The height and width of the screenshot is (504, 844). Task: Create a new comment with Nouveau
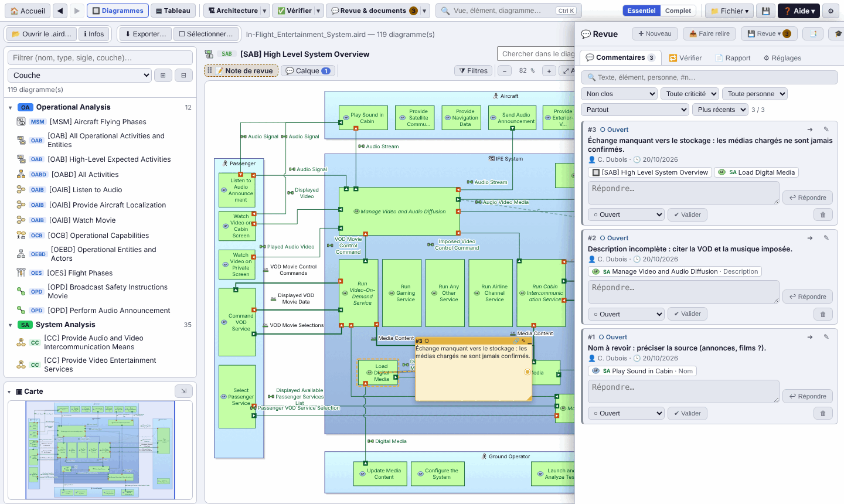click(655, 34)
